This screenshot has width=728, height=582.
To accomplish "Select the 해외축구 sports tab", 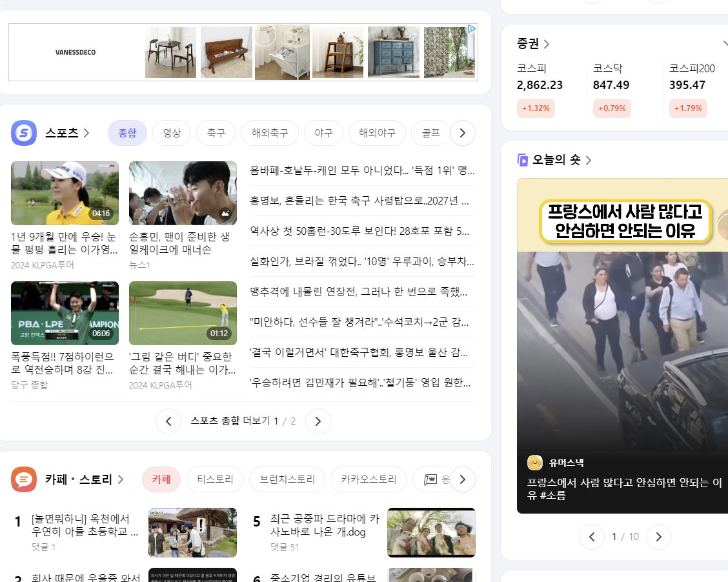I will pyautogui.click(x=270, y=133).
